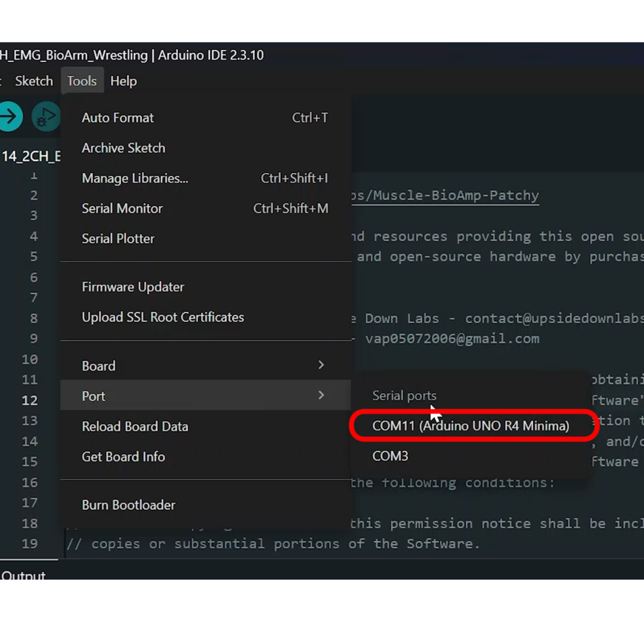
Task: Select Get Board Info
Action: click(205, 457)
